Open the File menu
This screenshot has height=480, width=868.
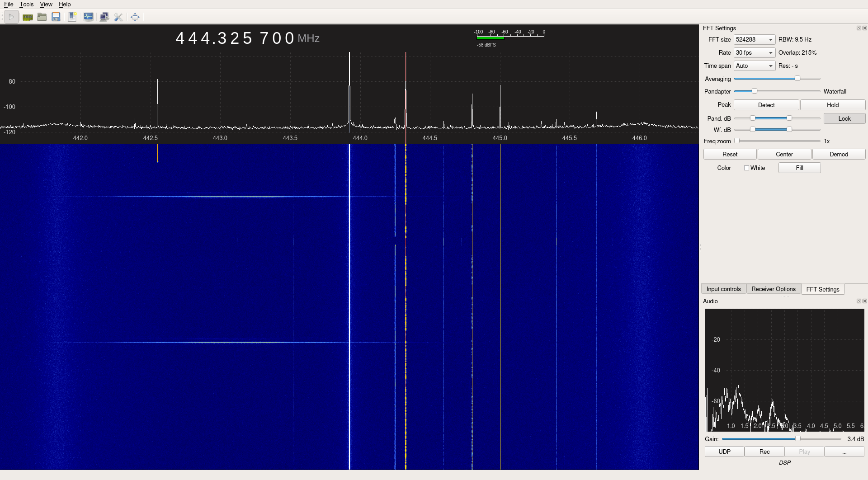(x=9, y=4)
